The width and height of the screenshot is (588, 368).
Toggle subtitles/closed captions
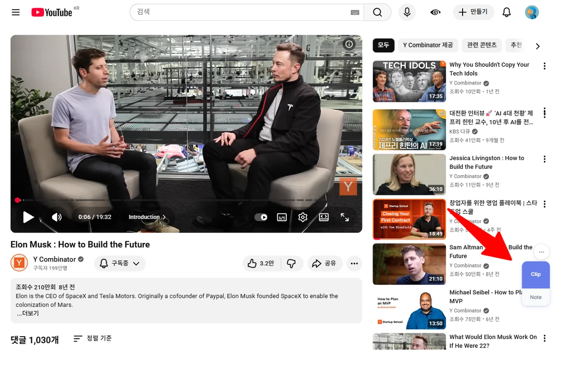[x=282, y=217]
